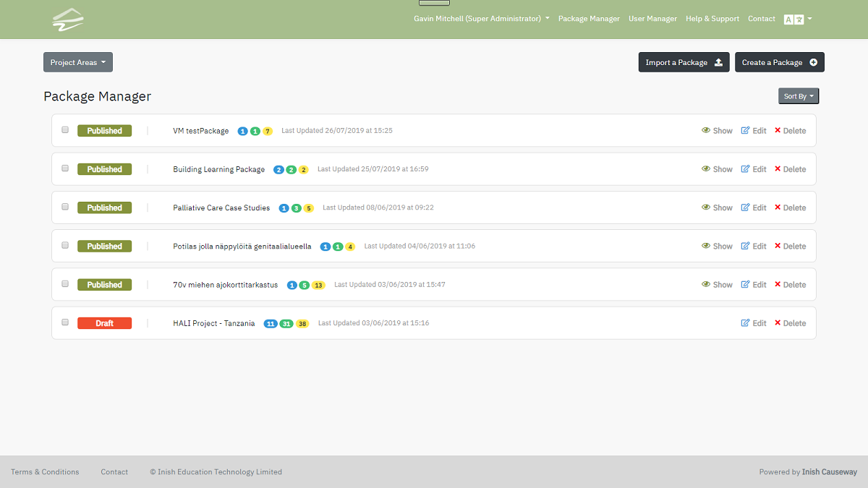Viewport: 868px width, 488px height.
Task: Tick the HALI Project - Tanzania checkbox
Action: coord(65,322)
